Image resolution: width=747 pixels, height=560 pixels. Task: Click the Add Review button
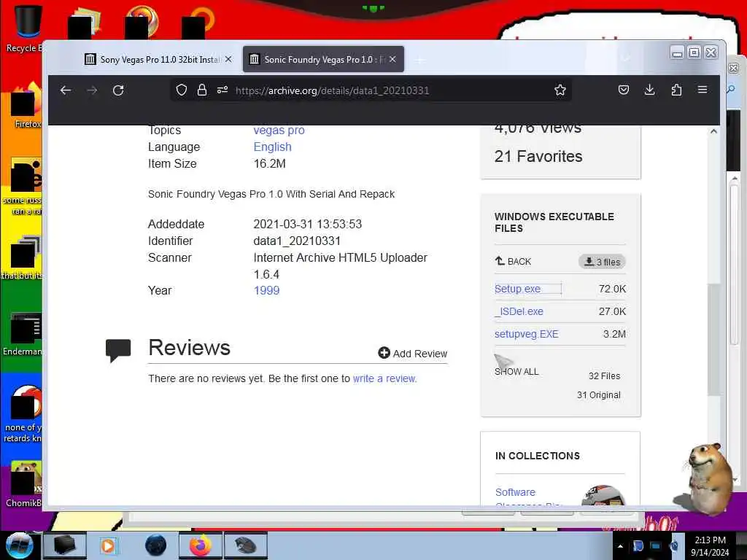[413, 354]
